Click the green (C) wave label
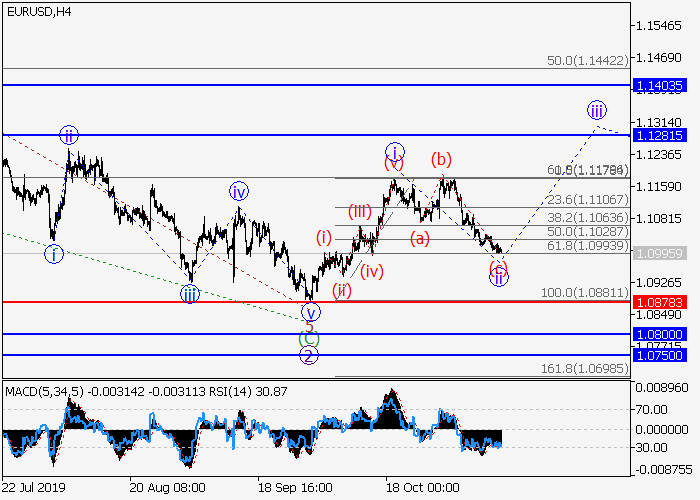Image resolution: width=700 pixels, height=500 pixels. pyautogui.click(x=310, y=340)
